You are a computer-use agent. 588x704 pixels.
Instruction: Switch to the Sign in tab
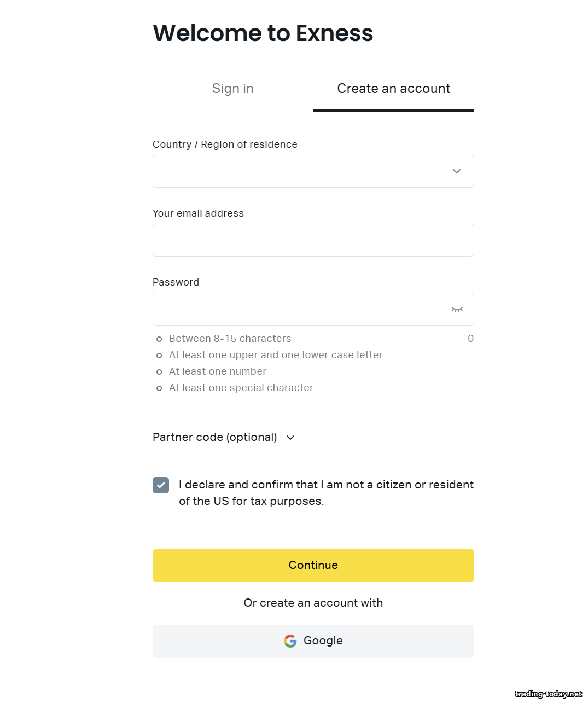[x=232, y=89]
